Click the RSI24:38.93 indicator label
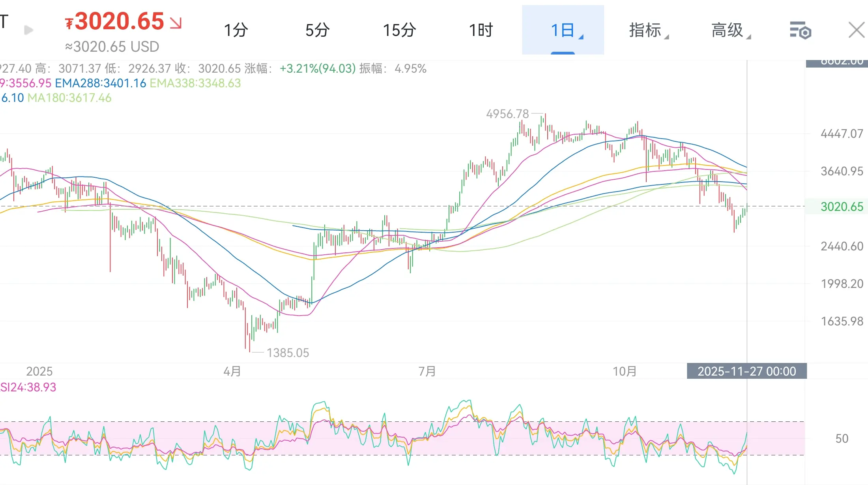 pyautogui.click(x=28, y=387)
